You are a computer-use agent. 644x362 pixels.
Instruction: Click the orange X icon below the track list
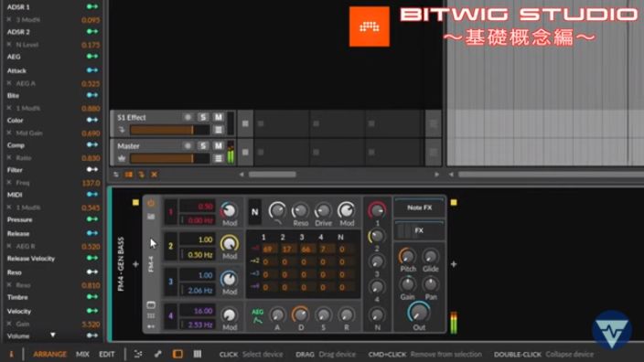[x=154, y=175]
